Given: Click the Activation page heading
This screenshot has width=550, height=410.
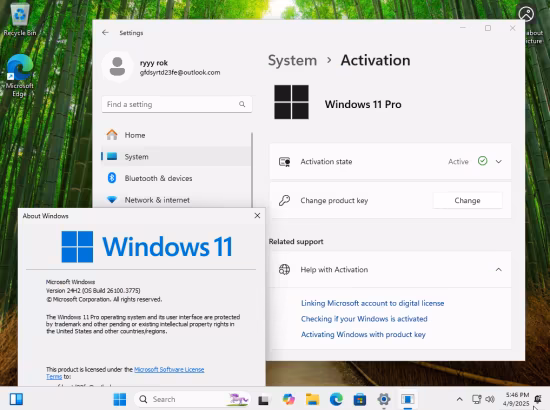Looking at the screenshot, I should point(375,60).
